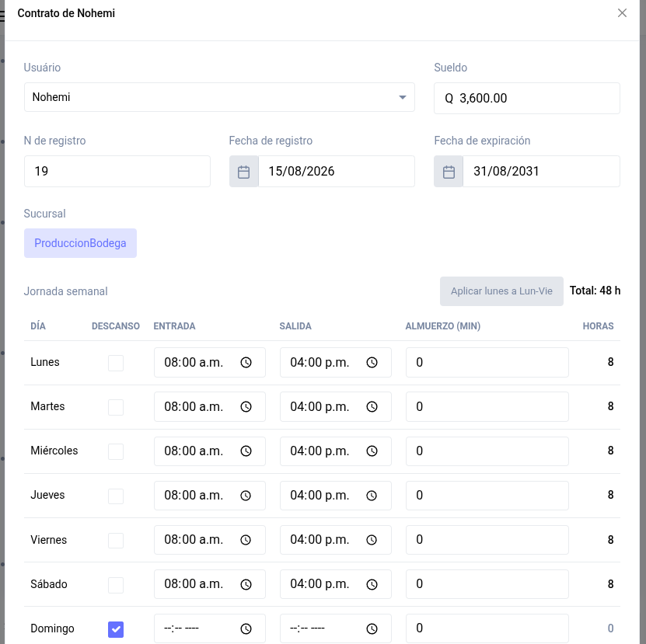Open clock picker for Miércoles salida

[372, 451]
